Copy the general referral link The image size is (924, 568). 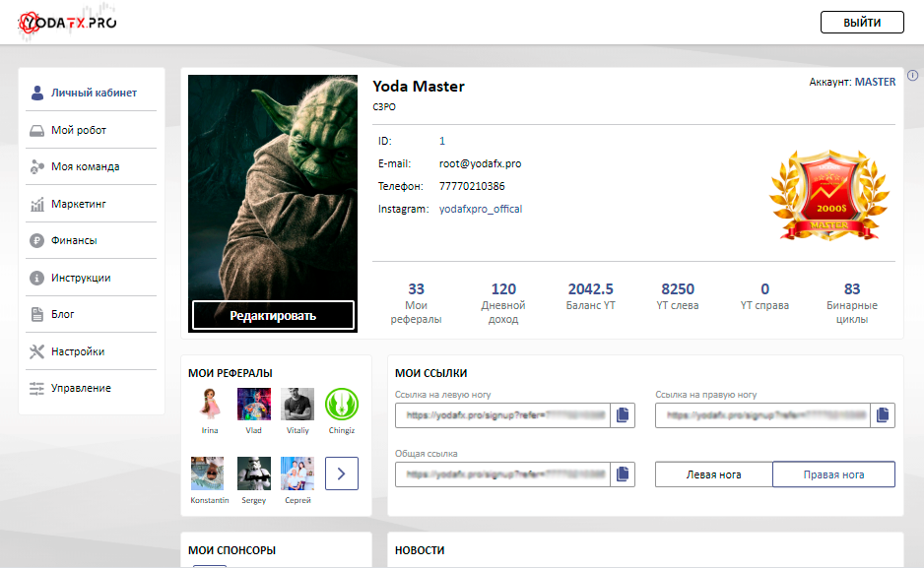pyautogui.click(x=623, y=473)
